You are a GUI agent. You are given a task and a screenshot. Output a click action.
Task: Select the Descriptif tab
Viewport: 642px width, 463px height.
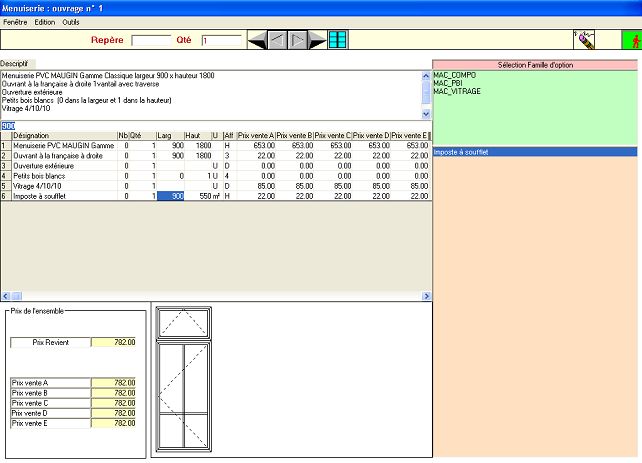(x=14, y=62)
